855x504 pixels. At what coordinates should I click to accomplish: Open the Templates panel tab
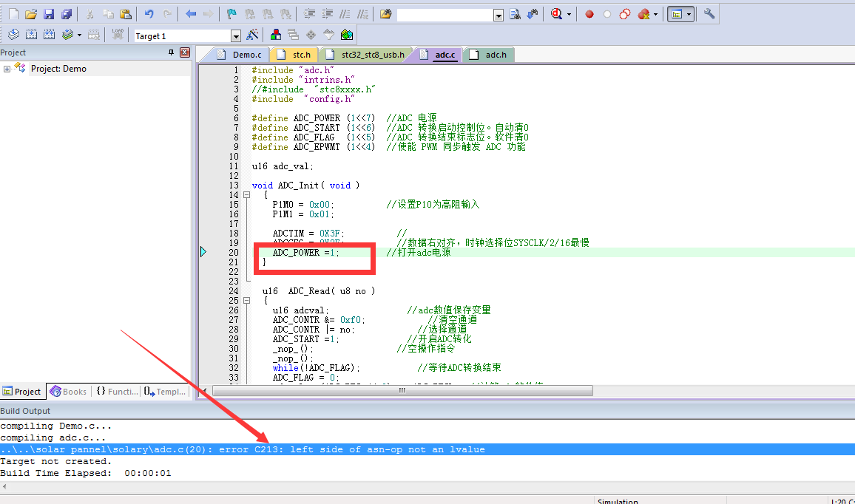pos(165,391)
